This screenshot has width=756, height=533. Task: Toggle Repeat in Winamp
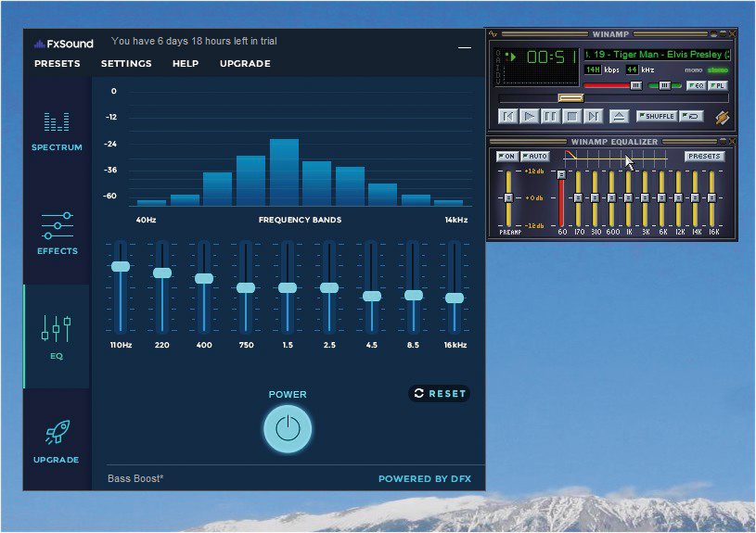(x=691, y=116)
